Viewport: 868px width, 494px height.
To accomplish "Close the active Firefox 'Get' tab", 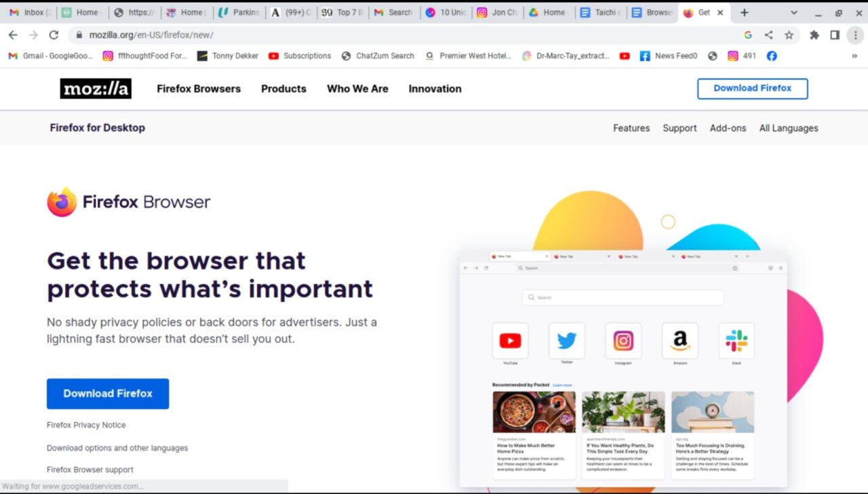I will [720, 12].
